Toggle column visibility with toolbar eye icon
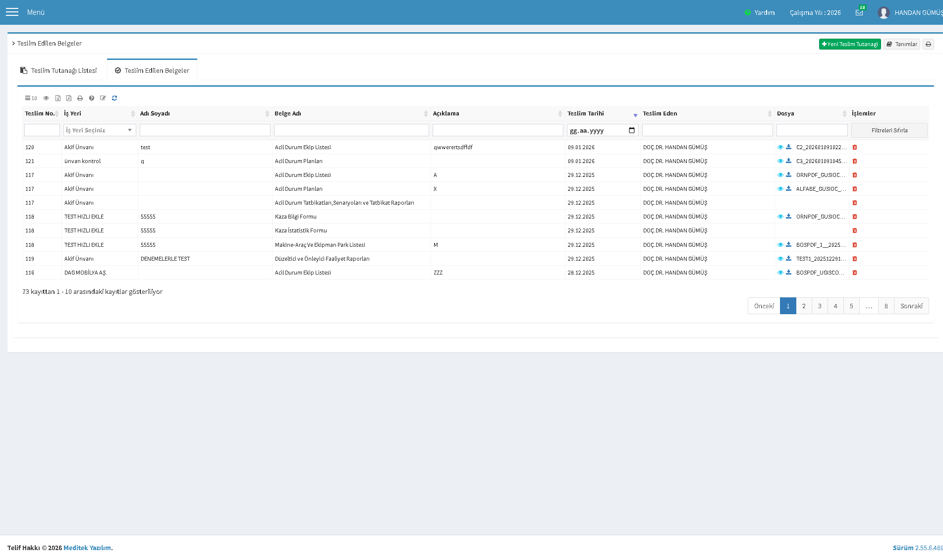The image size is (943, 560). 46,98
